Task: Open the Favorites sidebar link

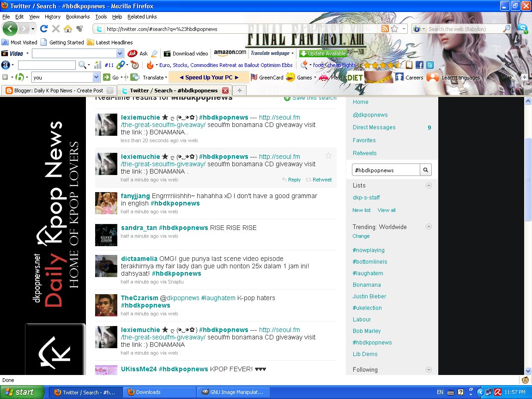Action: coord(364,140)
